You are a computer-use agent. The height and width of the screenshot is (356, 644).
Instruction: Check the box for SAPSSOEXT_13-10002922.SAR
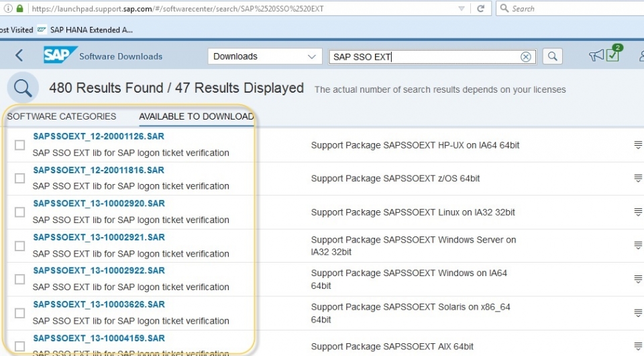point(19,279)
